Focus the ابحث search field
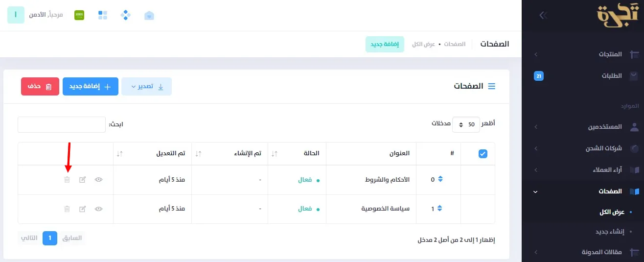This screenshot has height=262, width=644. 62,124
